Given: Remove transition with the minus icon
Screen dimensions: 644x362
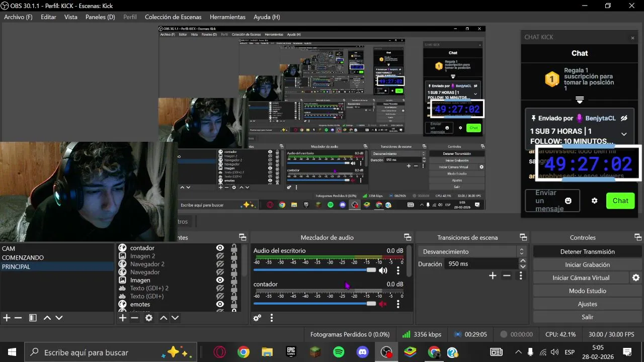Looking at the screenshot, I should pyautogui.click(x=507, y=276).
